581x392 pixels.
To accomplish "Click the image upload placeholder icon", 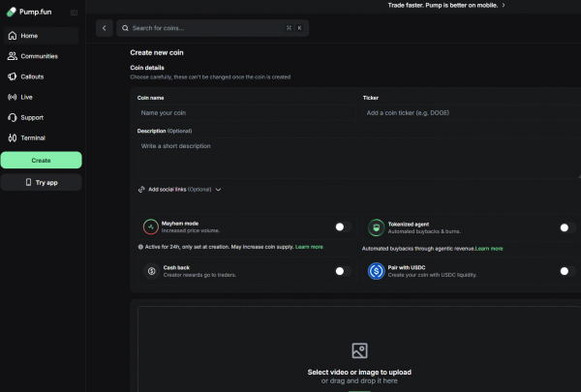I will (359, 350).
